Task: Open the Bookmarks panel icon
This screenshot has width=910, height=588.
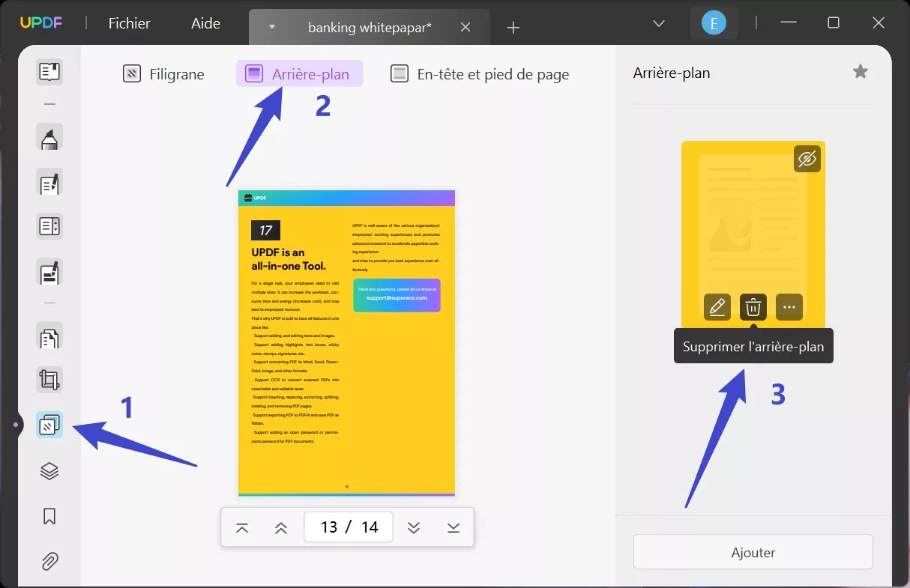Action: [x=49, y=516]
